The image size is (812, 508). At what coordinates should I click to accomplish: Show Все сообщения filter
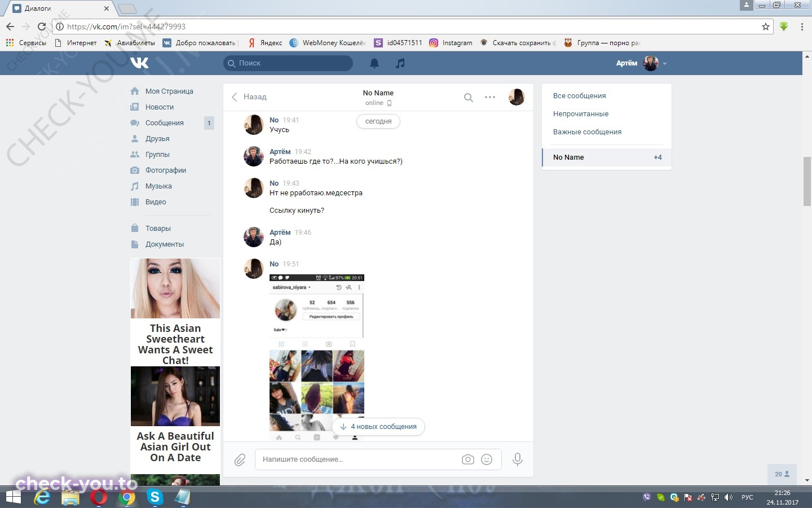580,95
